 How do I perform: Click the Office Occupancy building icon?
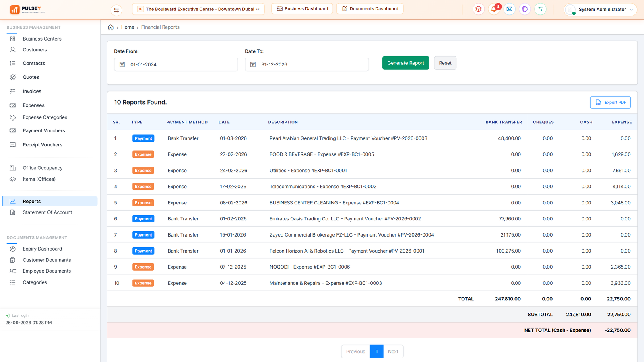click(13, 168)
